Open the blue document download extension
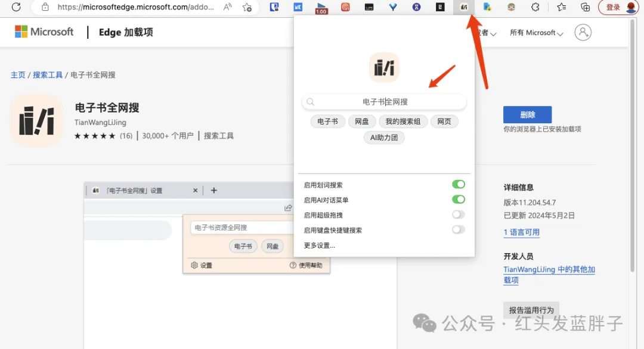 pyautogui.click(x=487, y=7)
